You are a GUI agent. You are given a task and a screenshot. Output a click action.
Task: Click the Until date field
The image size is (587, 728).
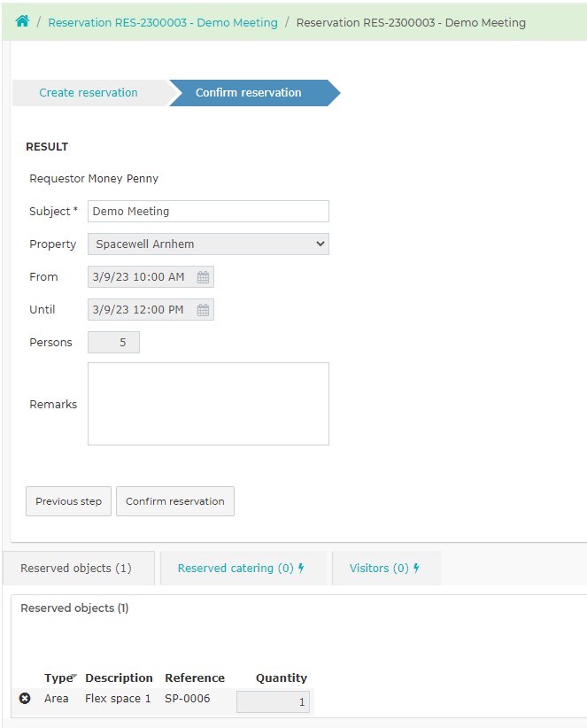(x=151, y=310)
